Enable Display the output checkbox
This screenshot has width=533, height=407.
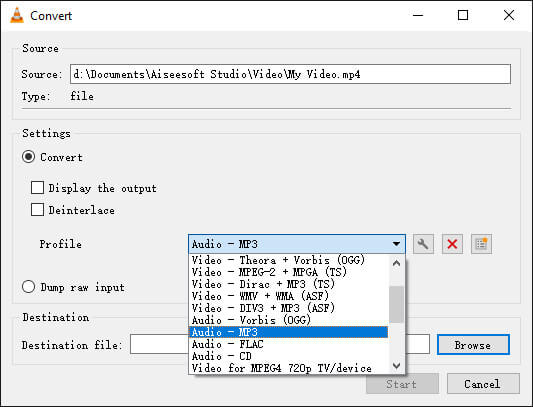[37, 187]
